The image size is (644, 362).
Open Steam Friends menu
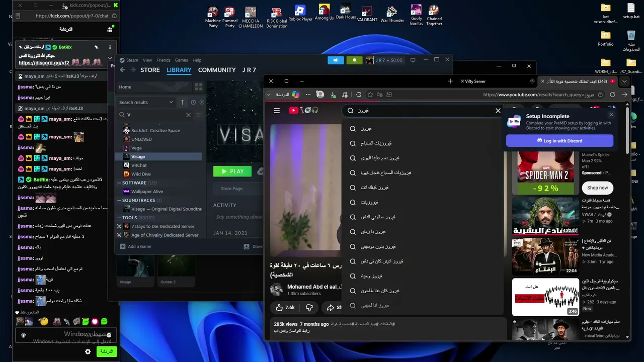coord(164,60)
